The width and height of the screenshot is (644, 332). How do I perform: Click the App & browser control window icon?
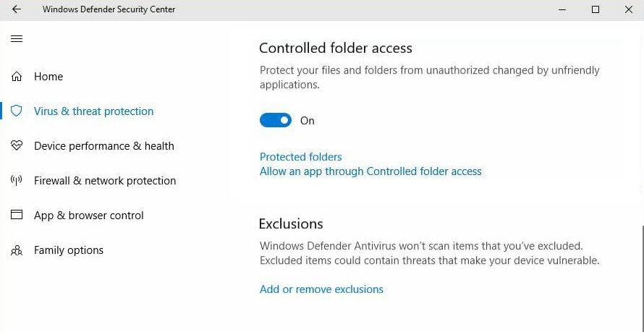tap(17, 216)
